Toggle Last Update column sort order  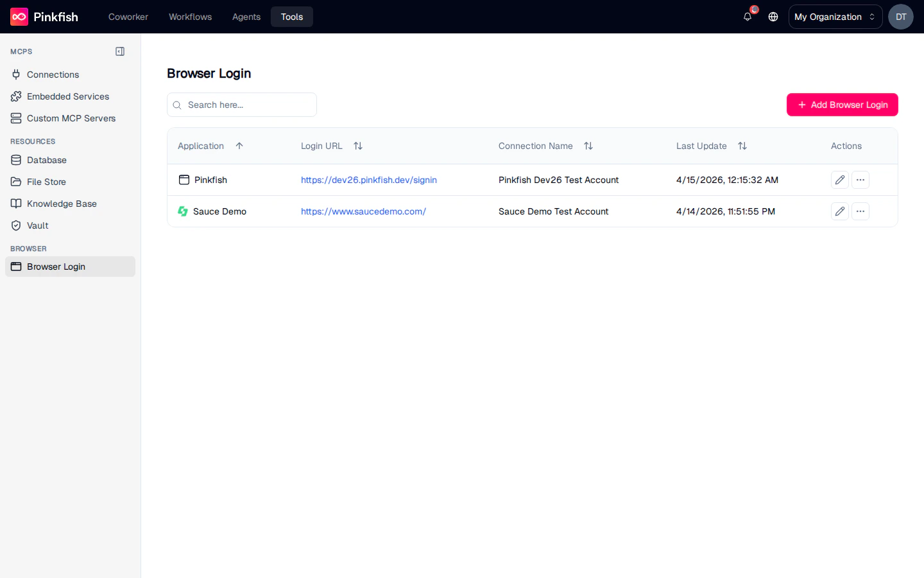742,146
